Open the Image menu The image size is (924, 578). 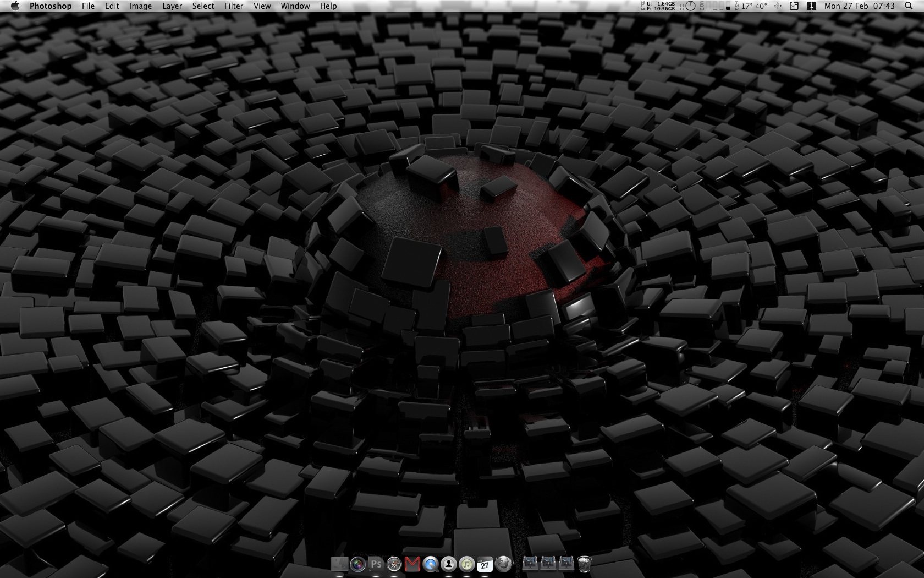pos(140,6)
